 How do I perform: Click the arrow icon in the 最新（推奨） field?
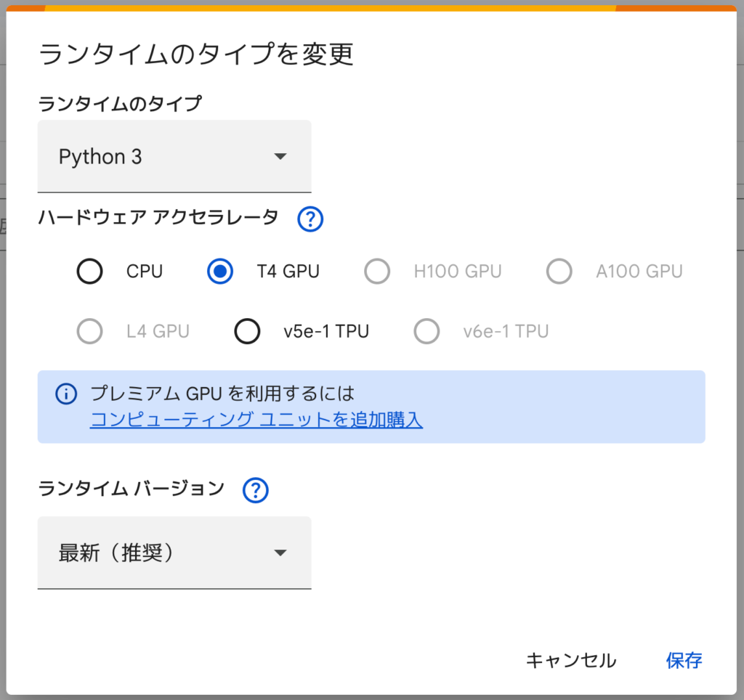(280, 553)
